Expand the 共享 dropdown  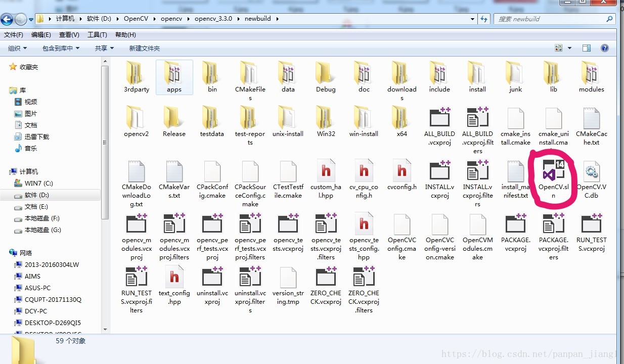pos(104,48)
